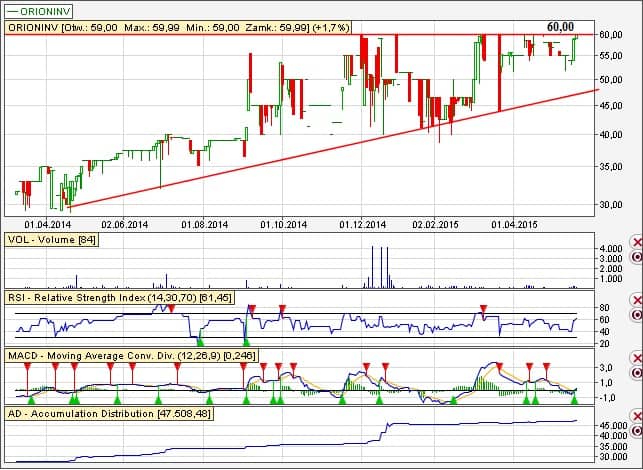Open settings for the AD panel
Image resolution: width=643 pixels, height=470 pixels.
pyautogui.click(x=636, y=429)
